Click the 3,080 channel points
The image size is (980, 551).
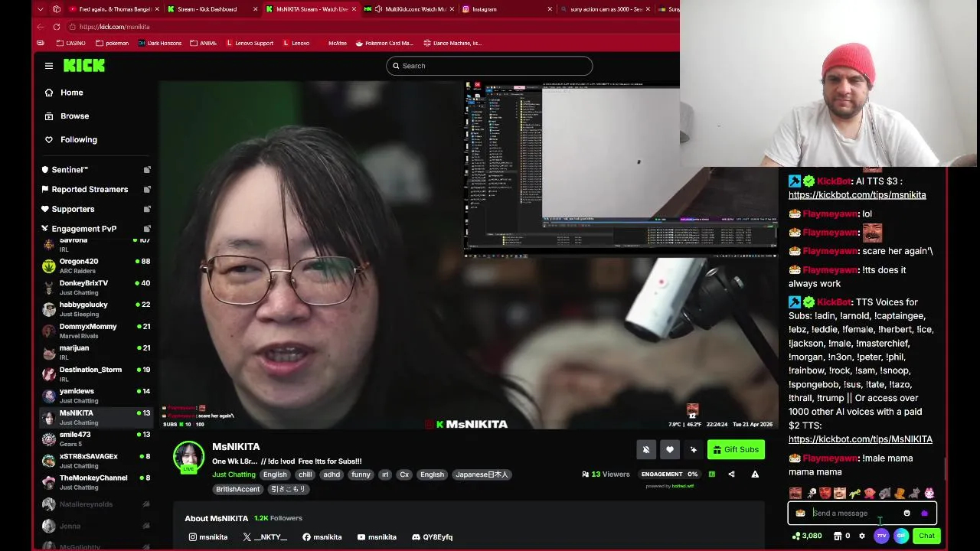tap(807, 536)
